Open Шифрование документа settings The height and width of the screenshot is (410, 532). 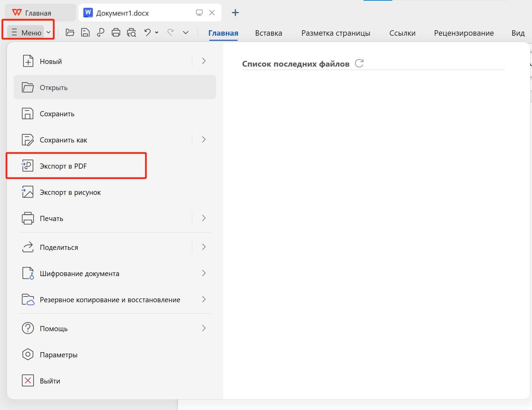[80, 273]
